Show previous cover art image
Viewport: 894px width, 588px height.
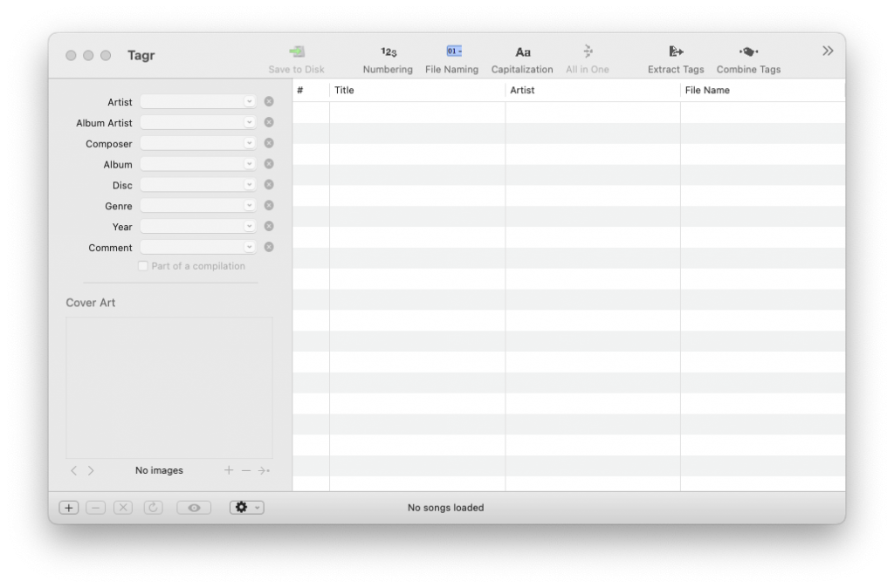click(73, 470)
